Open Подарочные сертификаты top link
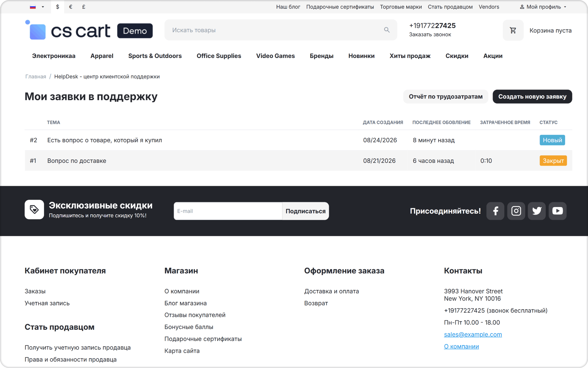This screenshot has height=368, width=588. tap(340, 7)
